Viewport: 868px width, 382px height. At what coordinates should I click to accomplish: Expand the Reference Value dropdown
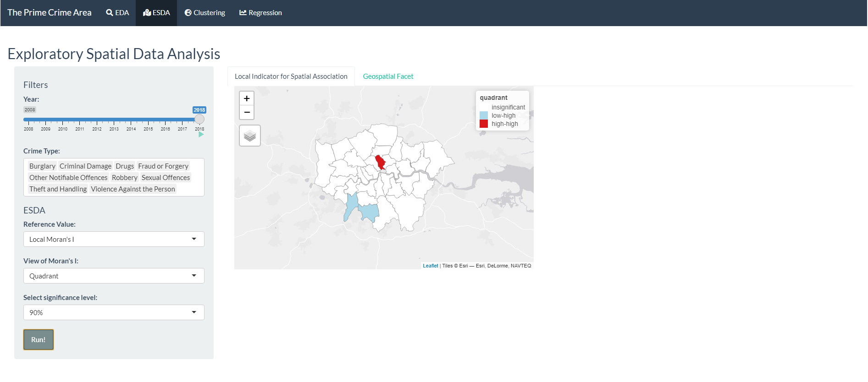point(114,239)
